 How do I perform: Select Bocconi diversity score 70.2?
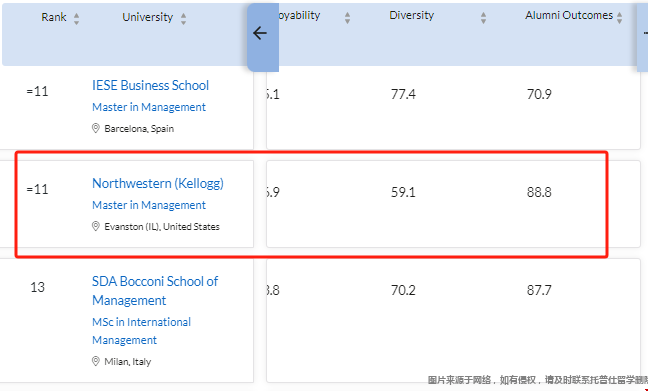(x=403, y=290)
